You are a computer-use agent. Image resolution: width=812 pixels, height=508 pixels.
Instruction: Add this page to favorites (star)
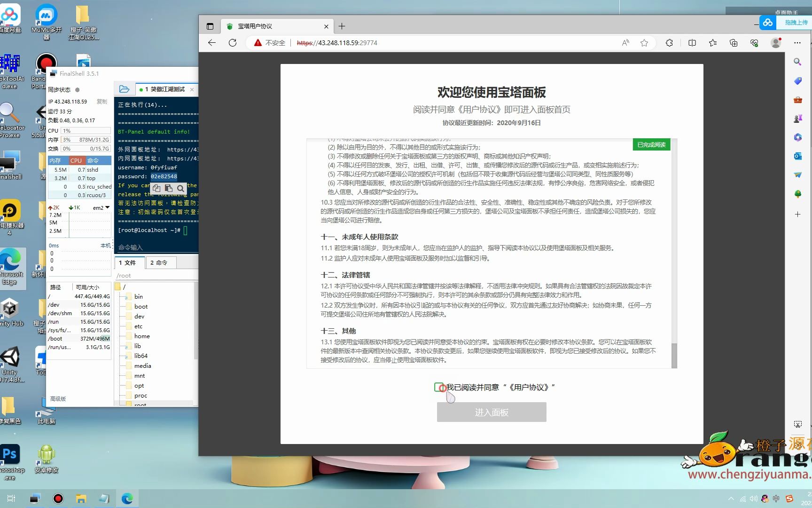644,43
